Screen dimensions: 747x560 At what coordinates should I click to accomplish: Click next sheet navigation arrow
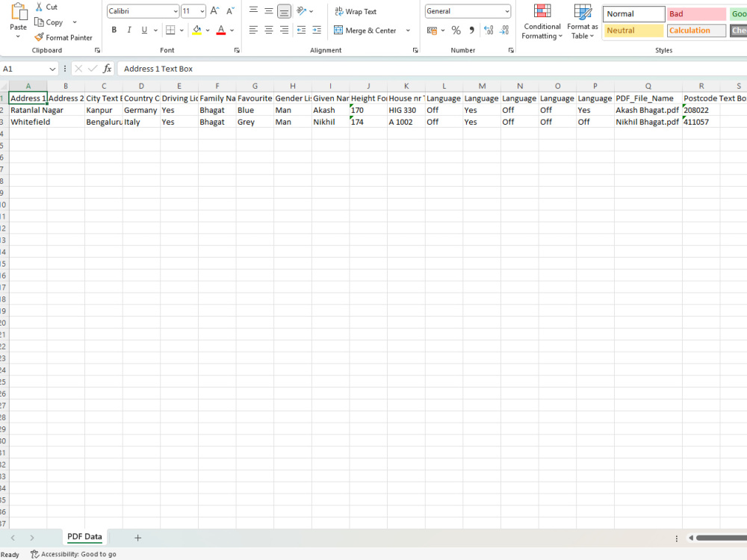pyautogui.click(x=32, y=538)
